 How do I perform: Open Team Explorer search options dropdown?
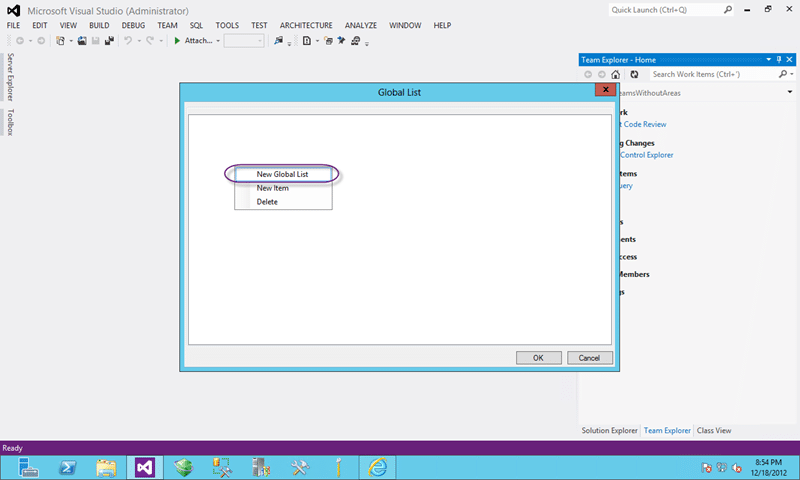(792, 74)
